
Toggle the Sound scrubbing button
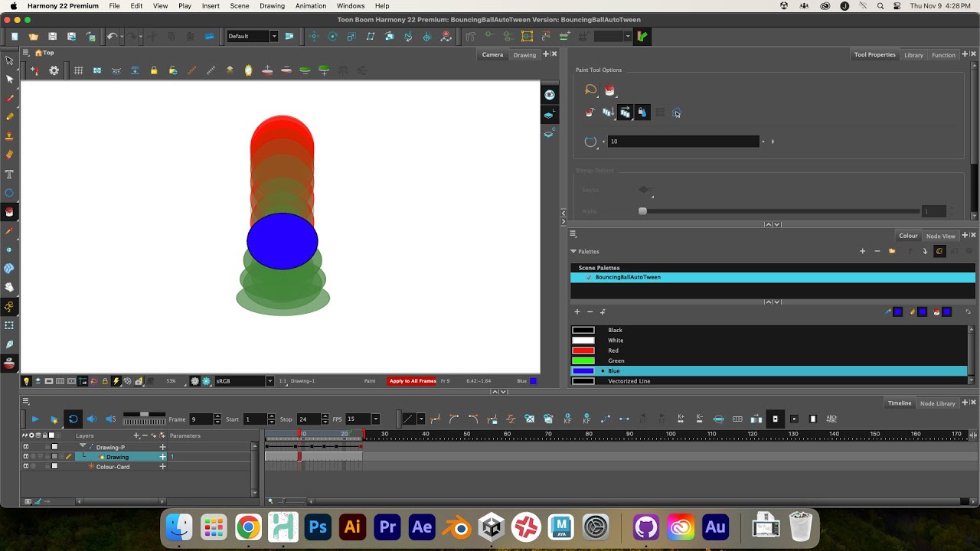click(x=111, y=419)
